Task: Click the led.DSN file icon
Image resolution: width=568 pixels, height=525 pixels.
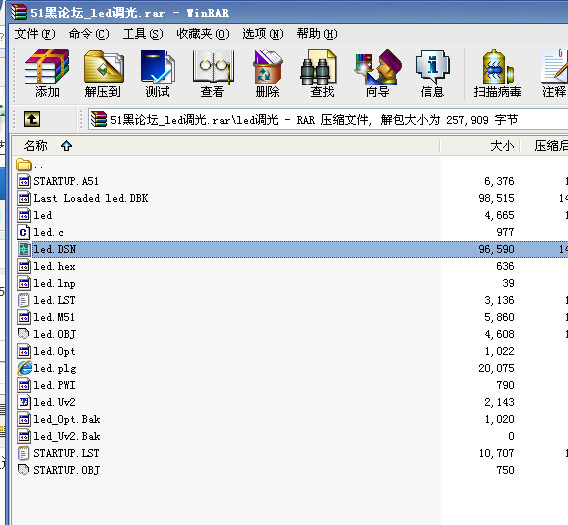Action: point(24,249)
